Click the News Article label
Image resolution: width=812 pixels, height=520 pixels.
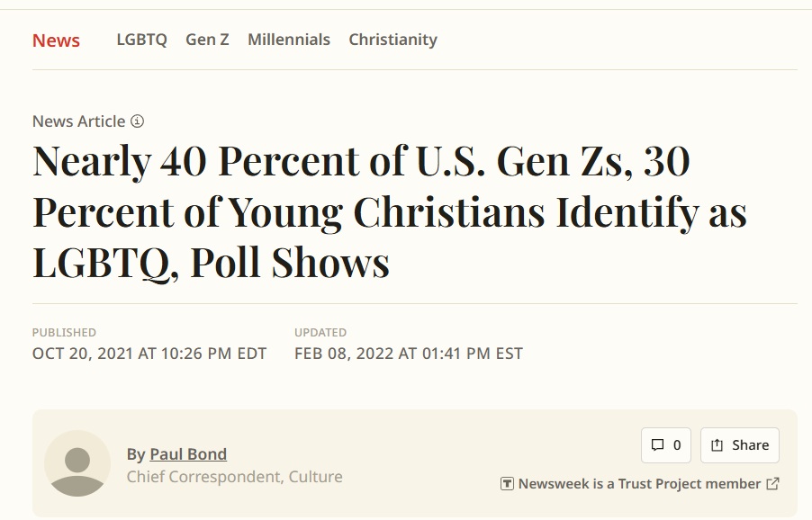click(78, 121)
